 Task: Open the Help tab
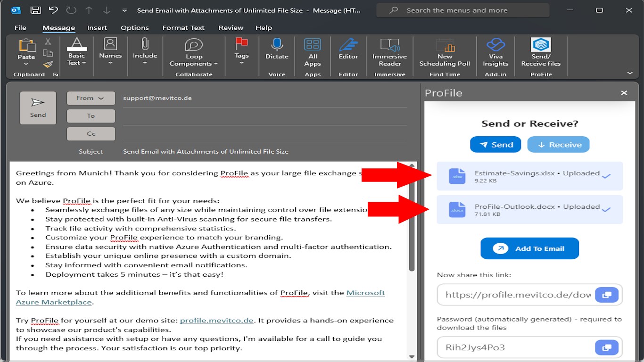(264, 28)
